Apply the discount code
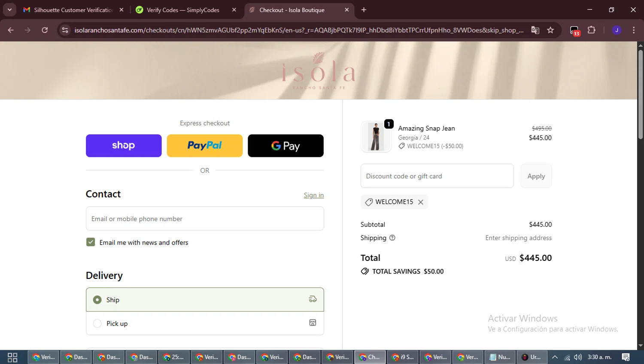 click(536, 176)
